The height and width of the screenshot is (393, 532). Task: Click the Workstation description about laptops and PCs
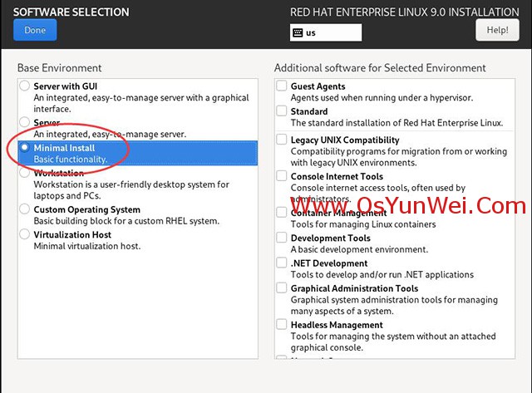(x=131, y=190)
